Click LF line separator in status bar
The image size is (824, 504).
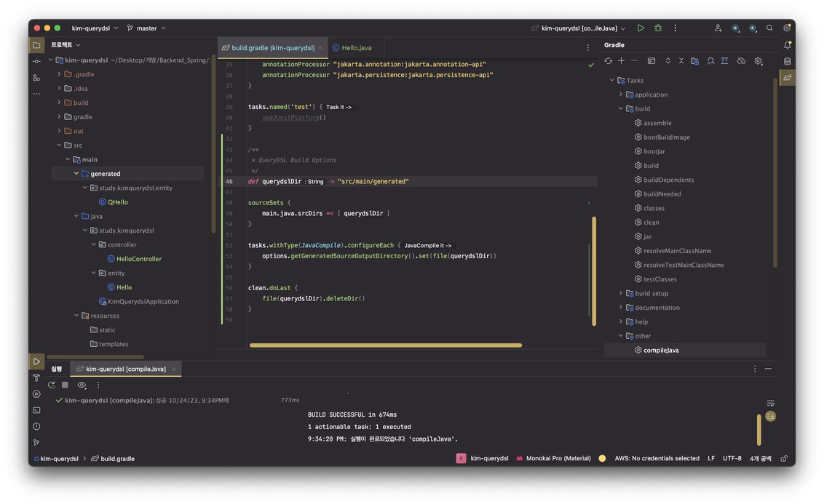click(711, 458)
